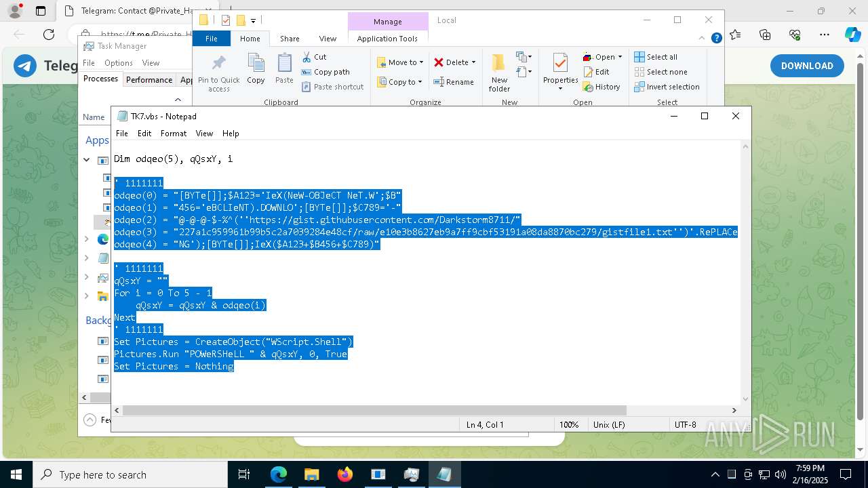Switch to the Explorer Share tab
This screenshot has width=868, height=488.
(290, 39)
